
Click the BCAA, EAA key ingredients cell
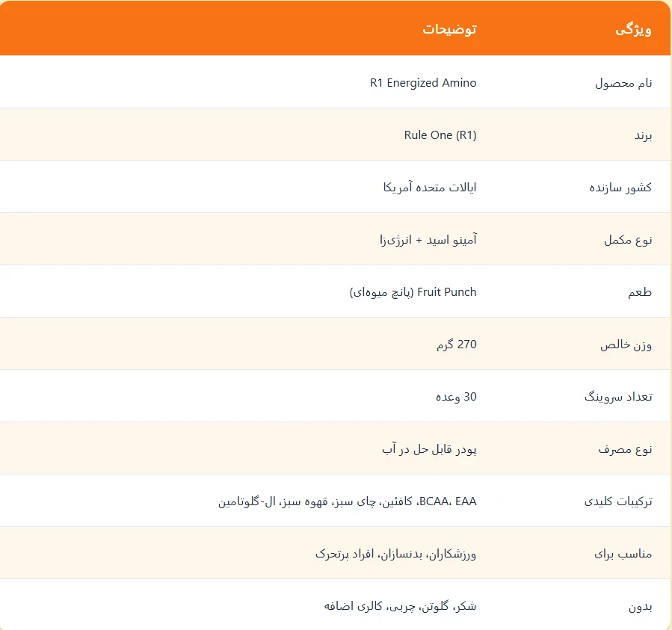[347, 501]
